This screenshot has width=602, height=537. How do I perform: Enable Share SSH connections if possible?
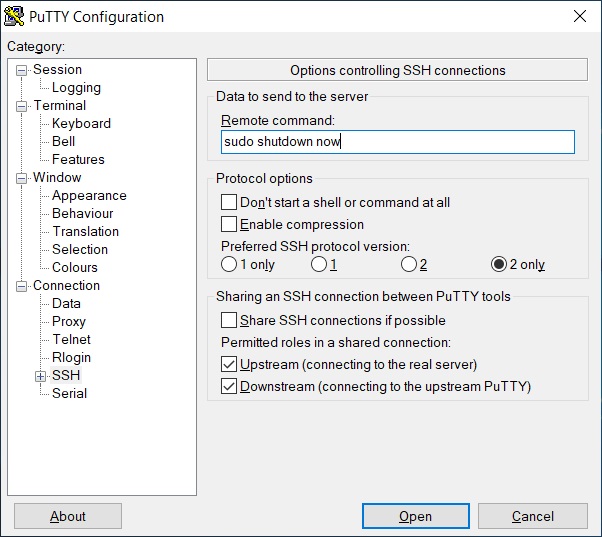(x=229, y=320)
